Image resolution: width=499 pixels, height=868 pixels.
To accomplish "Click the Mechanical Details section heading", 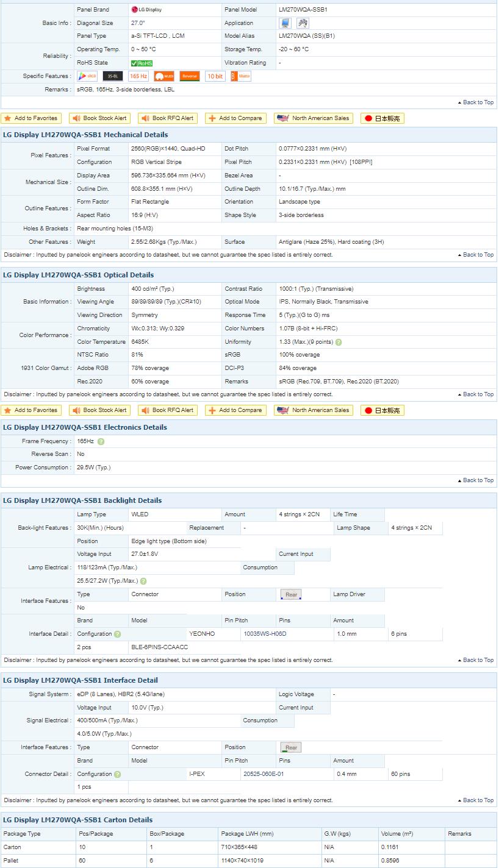I will pos(85,135).
